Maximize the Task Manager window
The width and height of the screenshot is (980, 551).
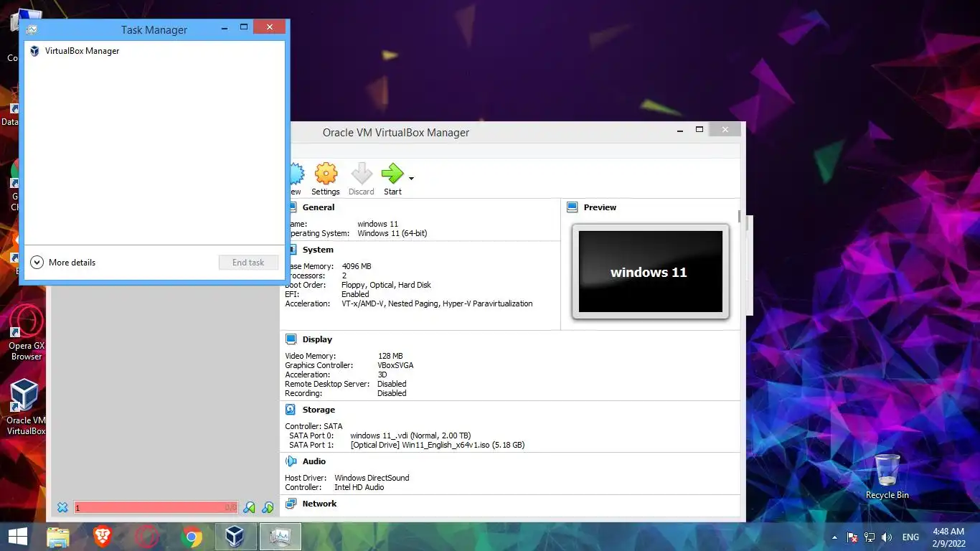[244, 27]
